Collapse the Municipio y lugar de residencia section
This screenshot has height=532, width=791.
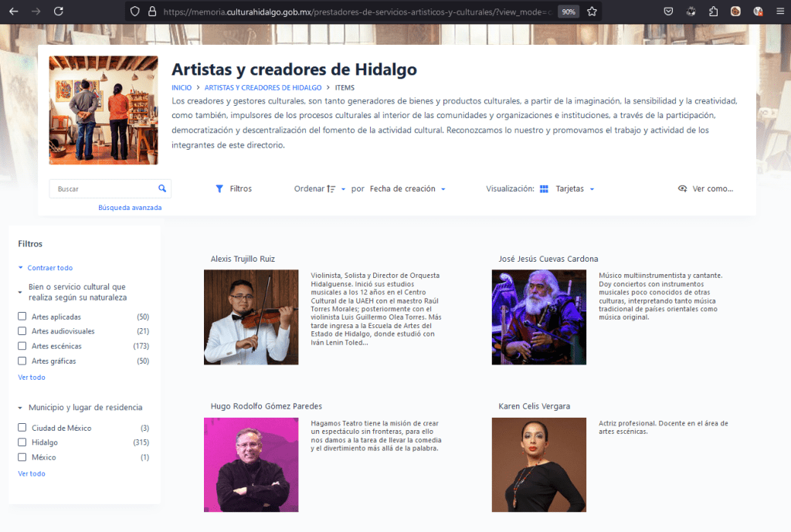click(20, 408)
